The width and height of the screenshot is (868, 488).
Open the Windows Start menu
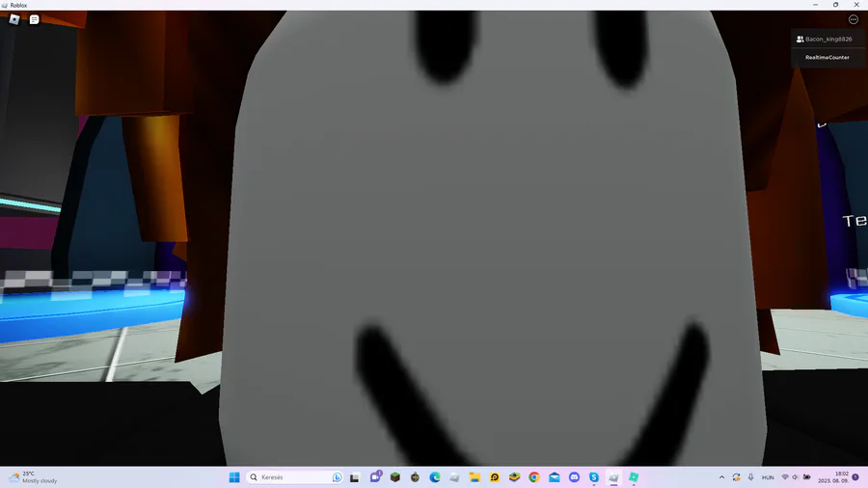pos(234,477)
